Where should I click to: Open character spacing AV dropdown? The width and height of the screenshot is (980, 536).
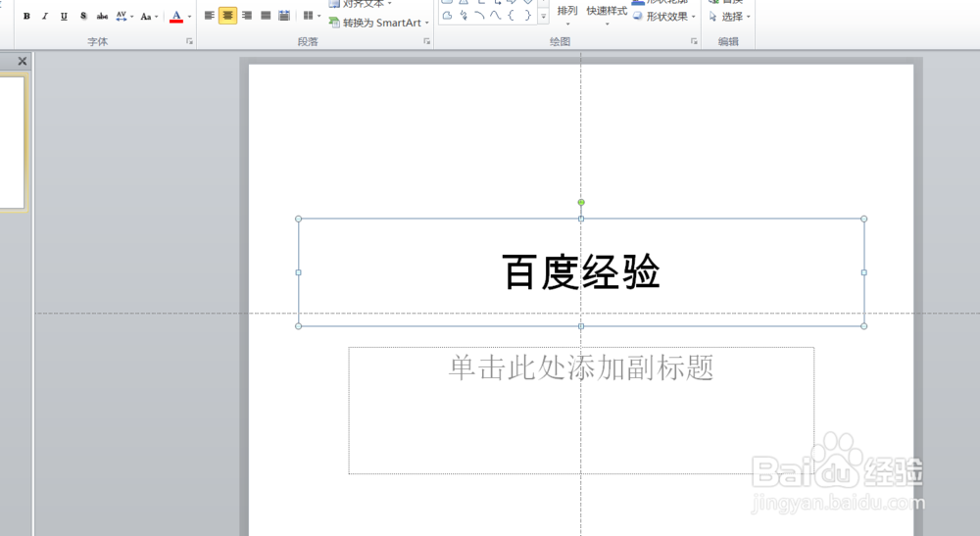(124, 17)
